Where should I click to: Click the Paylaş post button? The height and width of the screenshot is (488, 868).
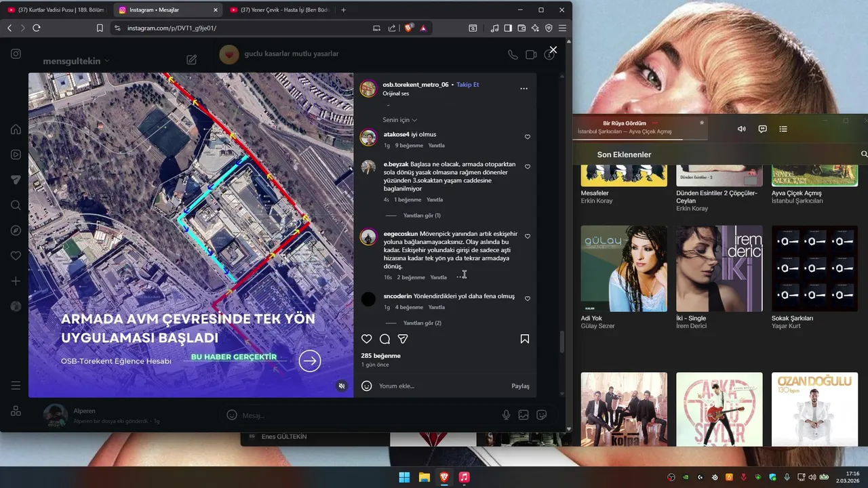coord(520,386)
